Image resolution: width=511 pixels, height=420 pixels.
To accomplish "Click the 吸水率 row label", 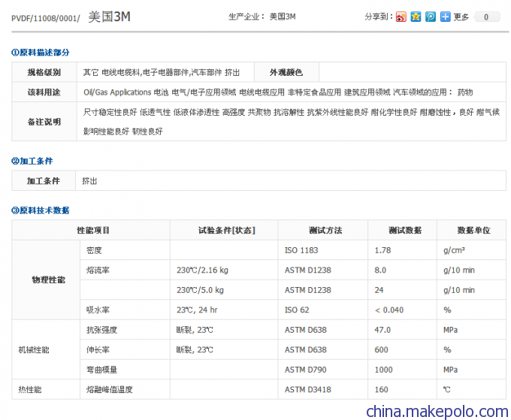I will tap(98, 310).
